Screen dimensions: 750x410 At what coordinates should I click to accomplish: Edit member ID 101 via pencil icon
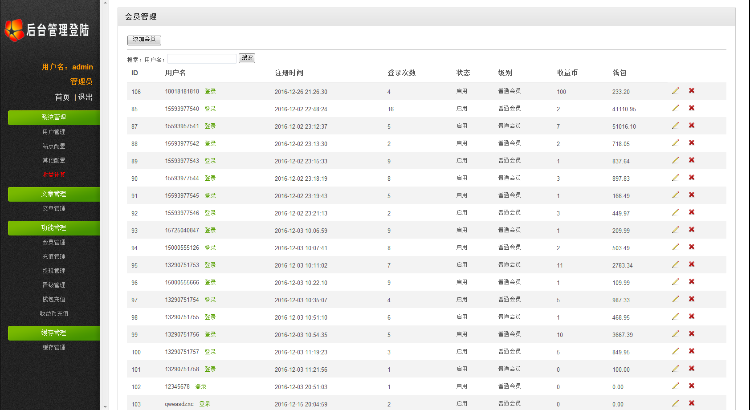pyautogui.click(x=676, y=368)
